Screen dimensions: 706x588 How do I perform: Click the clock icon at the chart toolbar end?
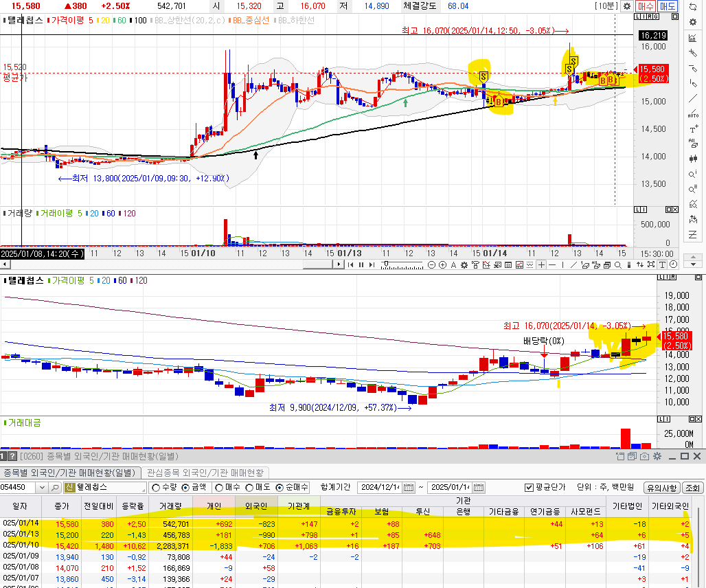673,264
